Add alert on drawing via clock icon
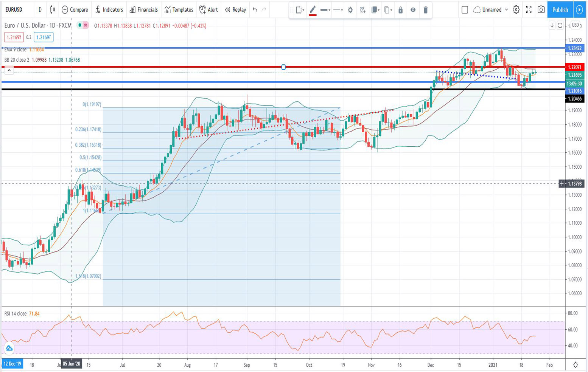 362,10
